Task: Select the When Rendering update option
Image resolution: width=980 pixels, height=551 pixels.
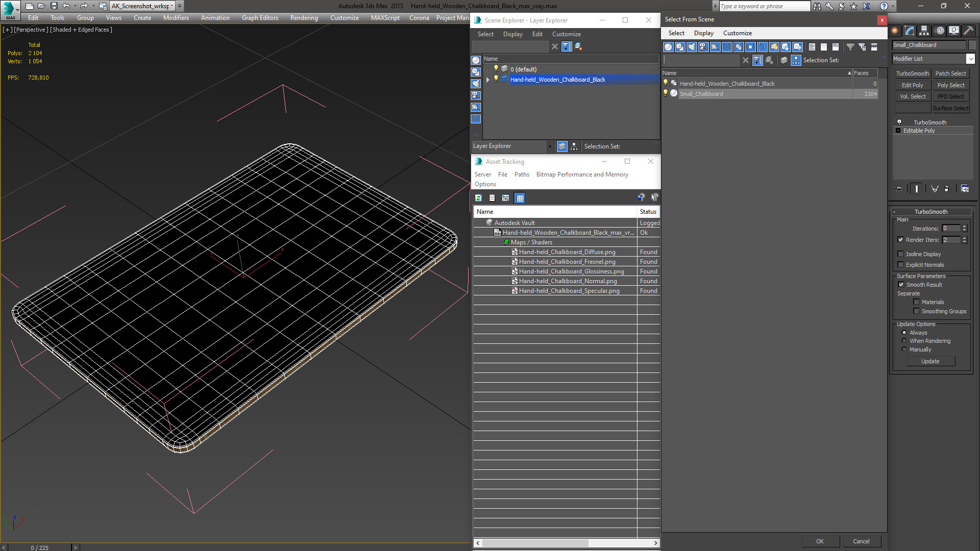Action: point(904,341)
